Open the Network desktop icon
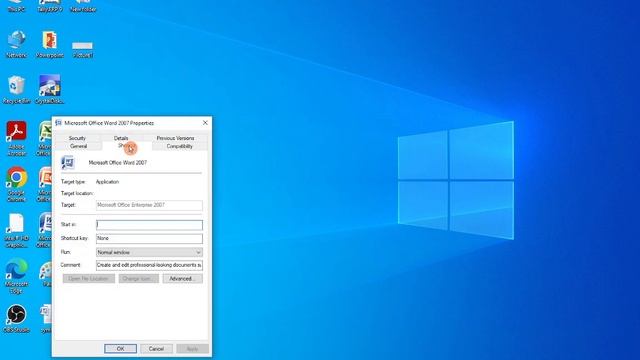Screen dimensions: 640x360 click(16, 44)
